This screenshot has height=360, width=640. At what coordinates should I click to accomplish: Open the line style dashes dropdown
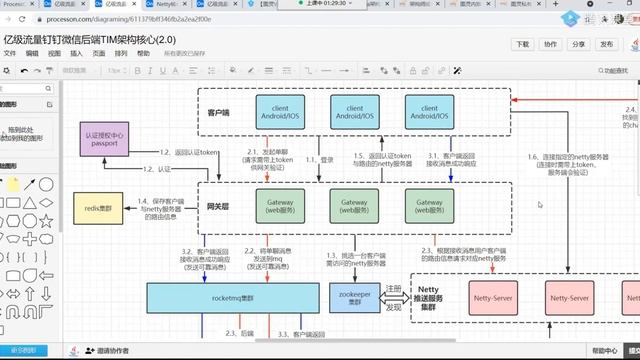(x=287, y=71)
